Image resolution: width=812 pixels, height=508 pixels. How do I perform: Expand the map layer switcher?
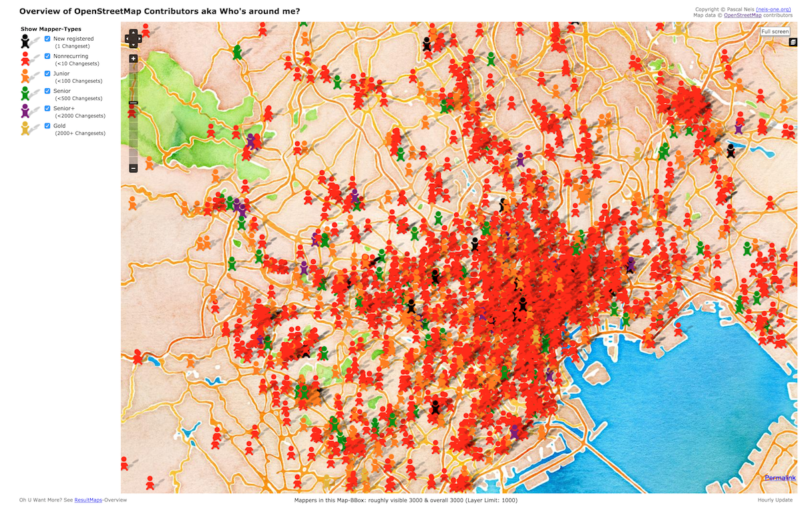(x=793, y=41)
